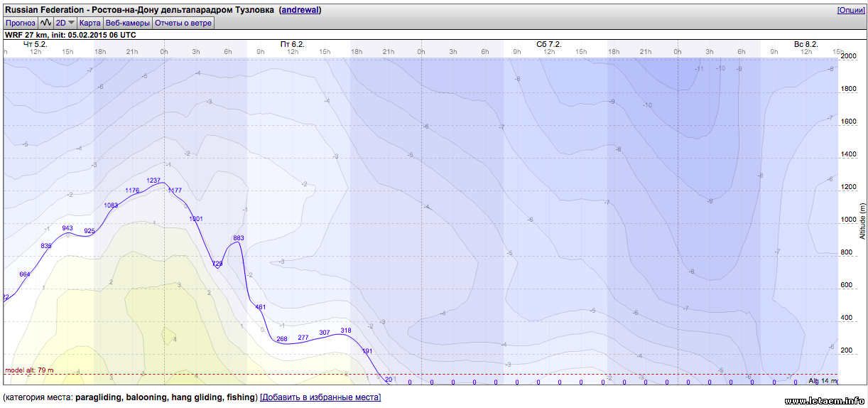Click the 664 altitude value

point(25,274)
